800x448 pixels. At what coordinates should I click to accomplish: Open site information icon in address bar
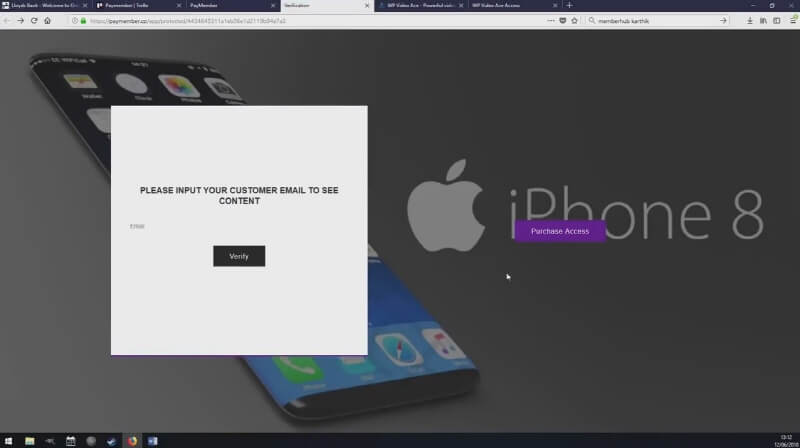point(75,21)
